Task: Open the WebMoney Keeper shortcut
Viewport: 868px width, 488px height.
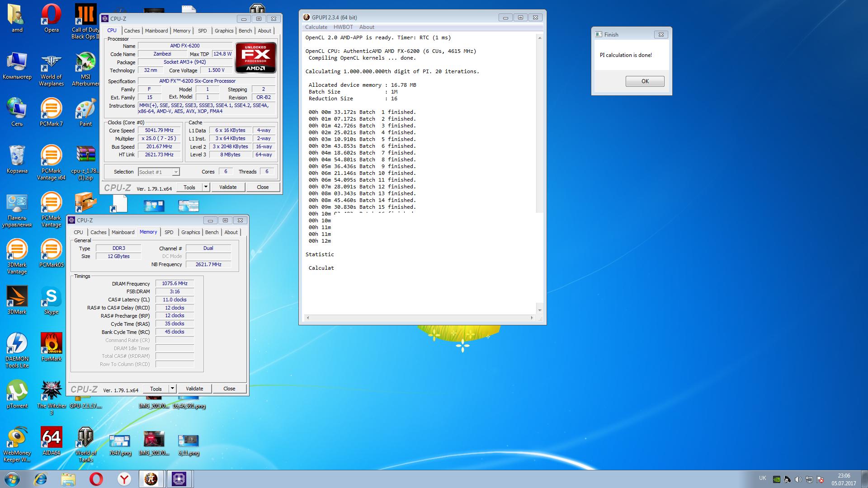Action: coord(17,445)
